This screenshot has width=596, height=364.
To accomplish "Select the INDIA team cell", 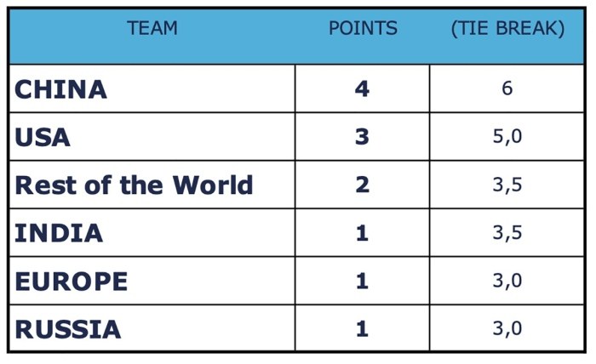I will tap(59, 233).
